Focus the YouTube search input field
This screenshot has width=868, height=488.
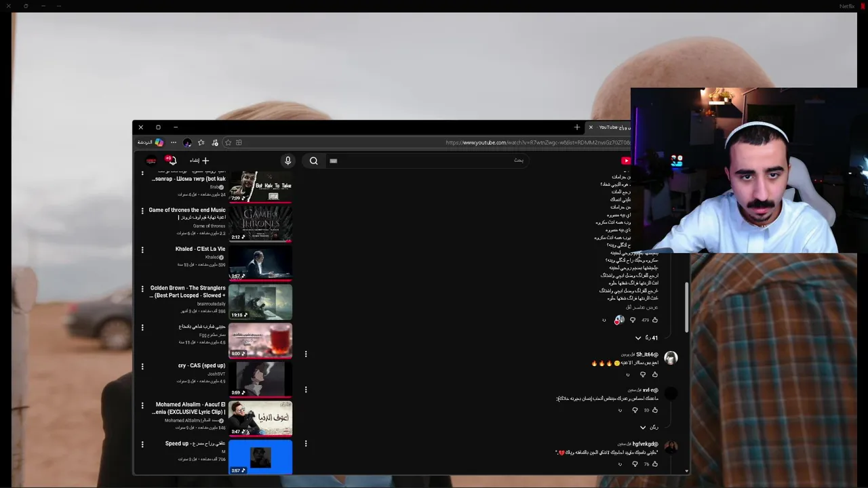coord(427,161)
